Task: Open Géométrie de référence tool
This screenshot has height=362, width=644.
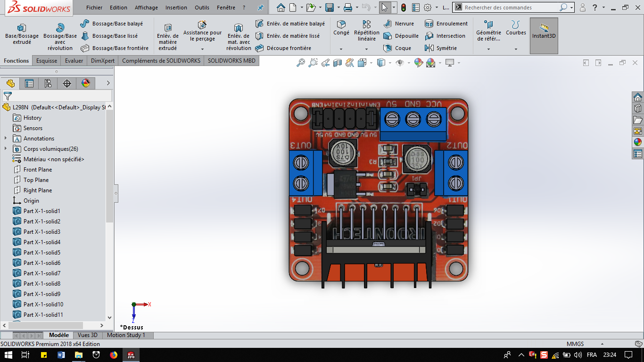Action: tap(488, 31)
